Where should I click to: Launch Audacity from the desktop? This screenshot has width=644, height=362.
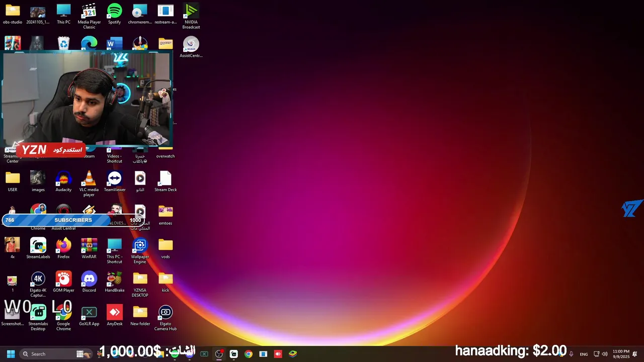(x=63, y=182)
